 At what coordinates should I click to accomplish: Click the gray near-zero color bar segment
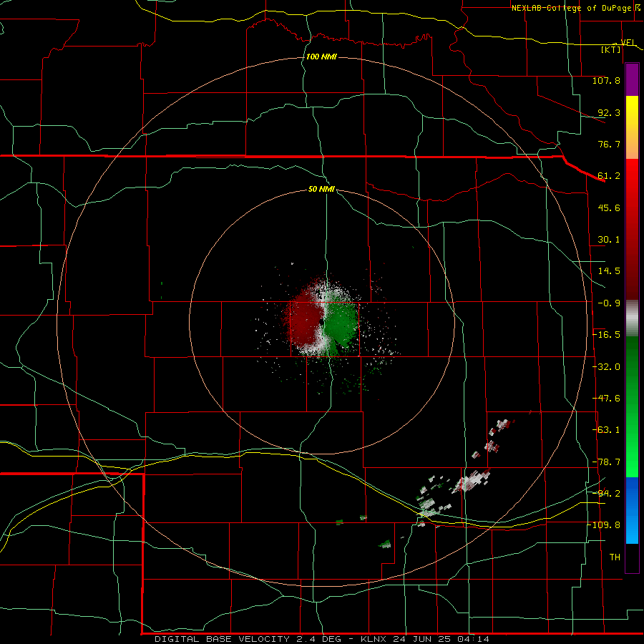pos(632,318)
